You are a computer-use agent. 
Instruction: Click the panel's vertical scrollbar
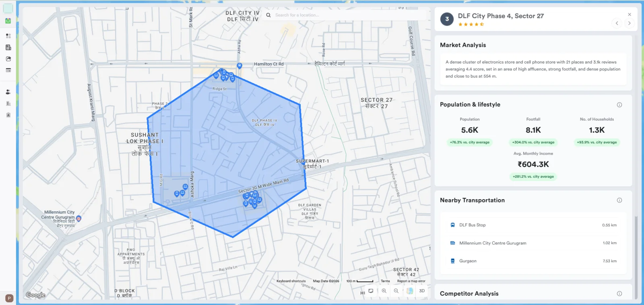636,258
